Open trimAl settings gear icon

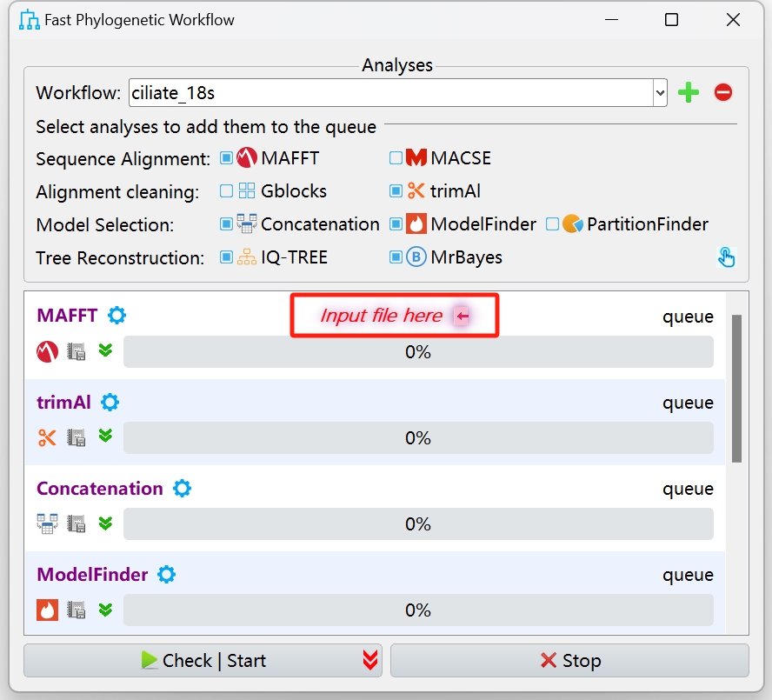[110, 403]
